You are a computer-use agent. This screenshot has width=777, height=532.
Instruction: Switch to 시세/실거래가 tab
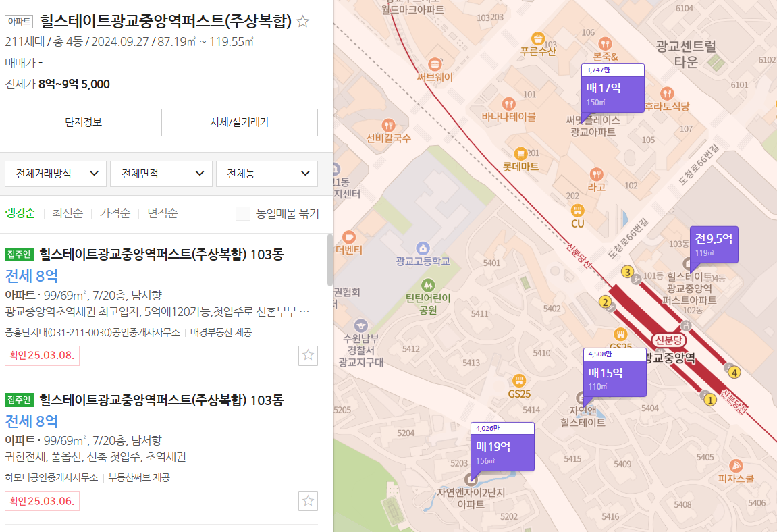[x=240, y=122]
